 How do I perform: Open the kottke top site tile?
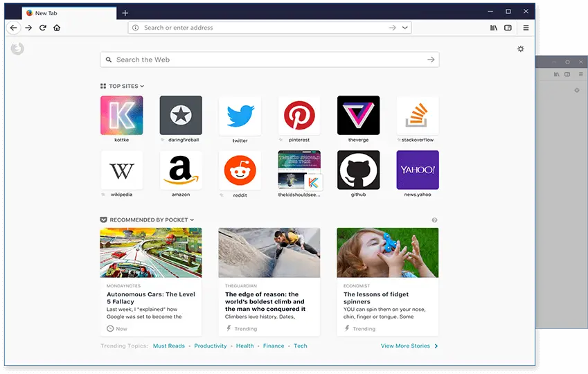121,115
